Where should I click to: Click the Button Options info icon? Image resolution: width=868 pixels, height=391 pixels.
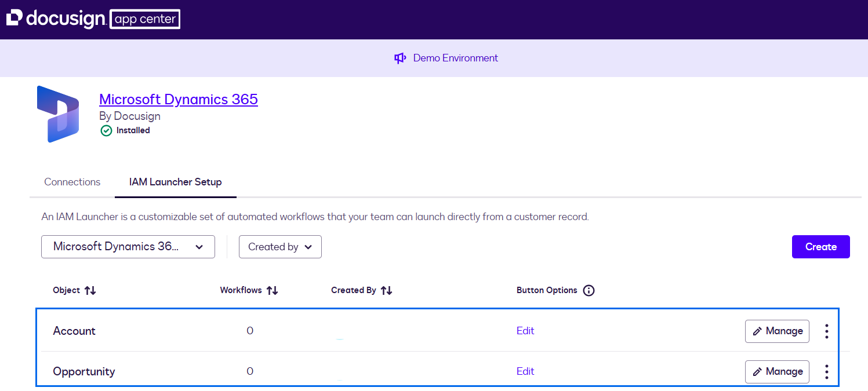589,290
